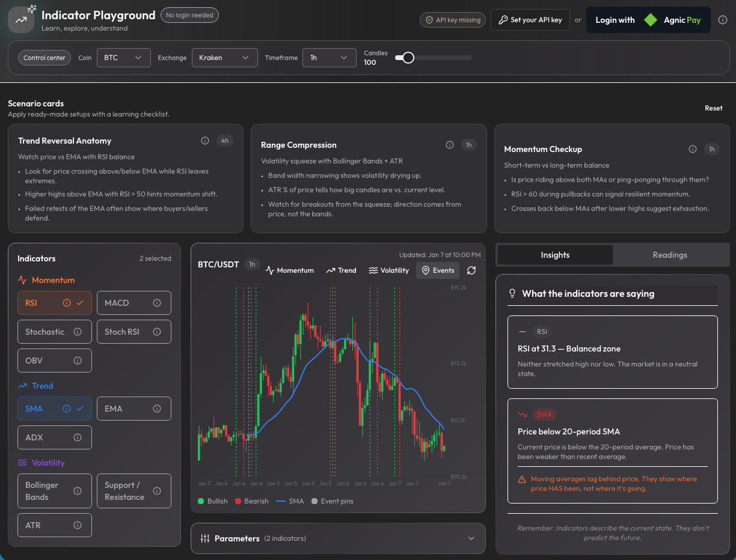This screenshot has width=736, height=560.
Task: Toggle the Volatility overlay on the chart
Action: [388, 270]
